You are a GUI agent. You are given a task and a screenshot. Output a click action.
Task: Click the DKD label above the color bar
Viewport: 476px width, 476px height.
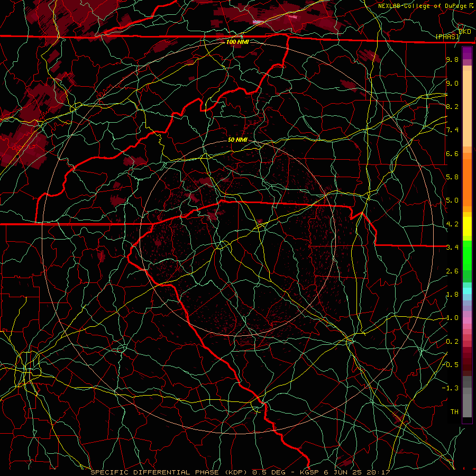point(465,31)
